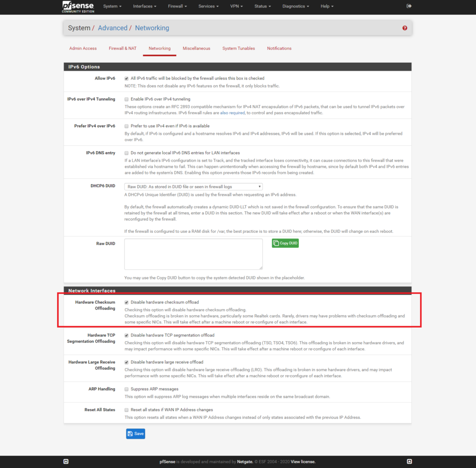Toggle Disable hardware TCP segmentation offload
This screenshot has width=476, height=468.
pos(126,336)
